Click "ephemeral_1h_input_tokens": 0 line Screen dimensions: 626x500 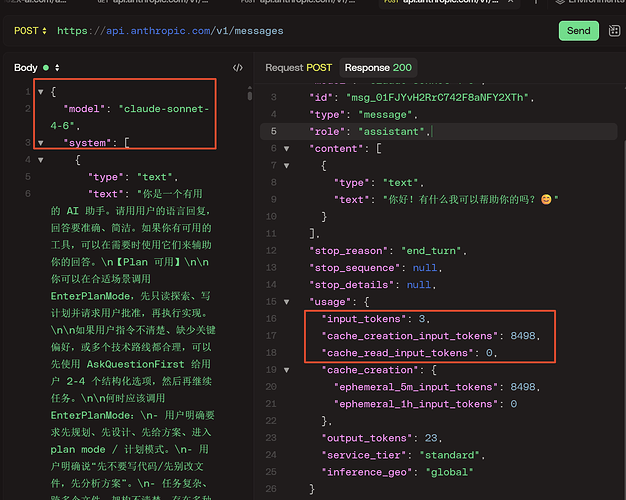(426, 404)
